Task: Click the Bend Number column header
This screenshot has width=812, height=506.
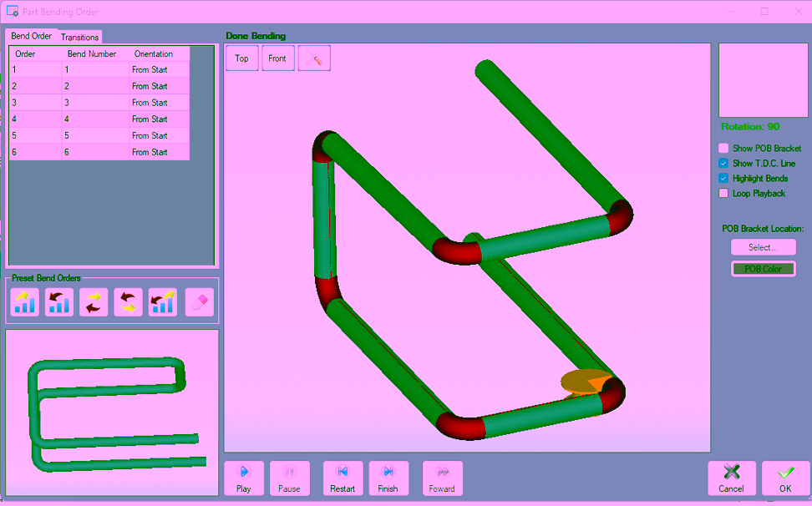Action: pyautogui.click(x=95, y=53)
